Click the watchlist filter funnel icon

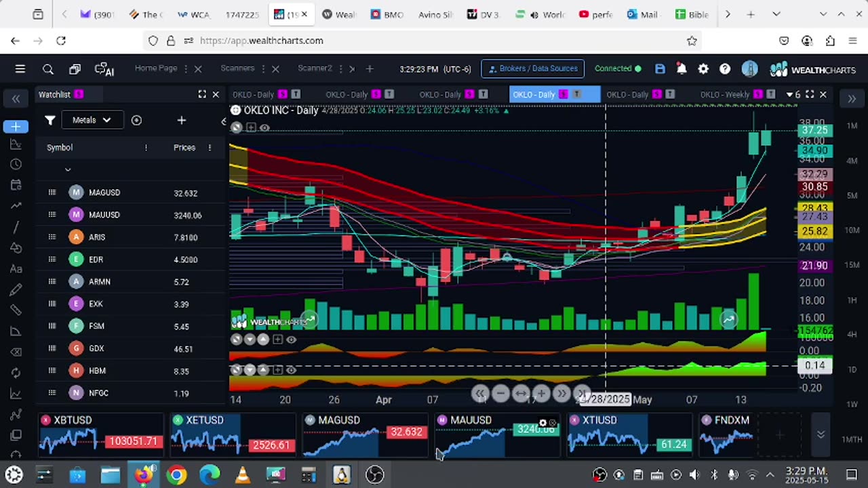pyautogui.click(x=50, y=120)
